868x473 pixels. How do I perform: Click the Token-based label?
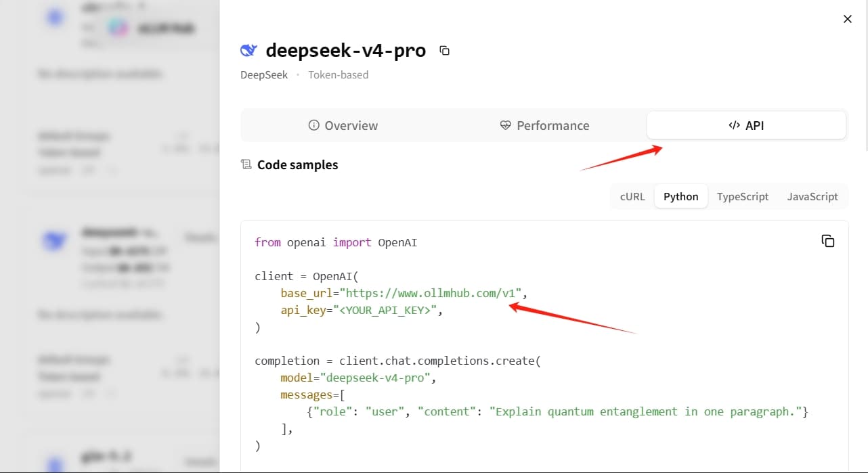tap(338, 74)
